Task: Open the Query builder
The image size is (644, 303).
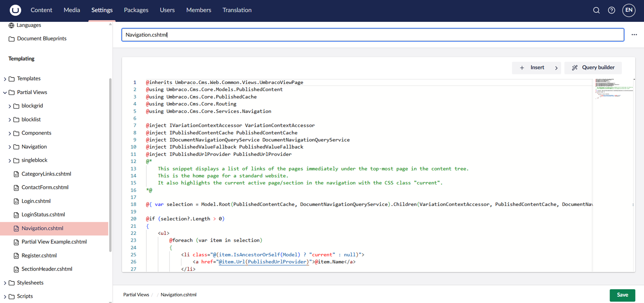Action: pyautogui.click(x=593, y=68)
